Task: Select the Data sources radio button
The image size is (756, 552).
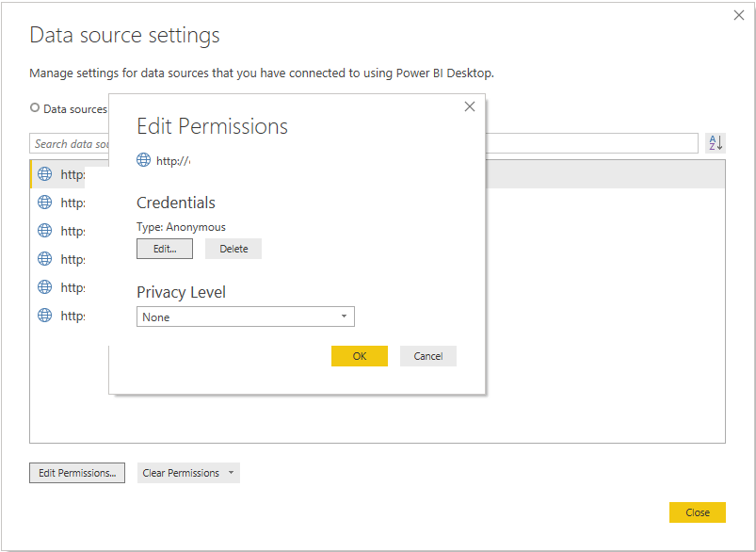Action: [35, 108]
